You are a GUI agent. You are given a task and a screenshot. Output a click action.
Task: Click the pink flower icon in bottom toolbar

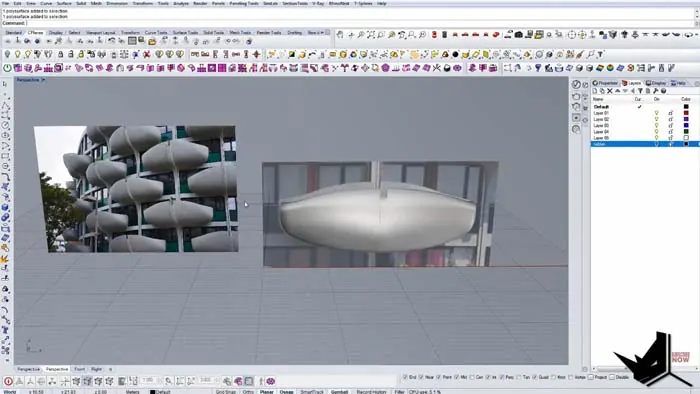pos(271,381)
